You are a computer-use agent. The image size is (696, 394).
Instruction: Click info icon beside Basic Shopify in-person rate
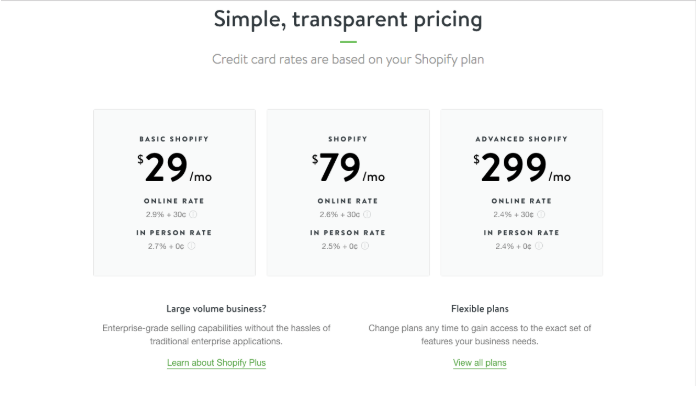click(x=191, y=246)
